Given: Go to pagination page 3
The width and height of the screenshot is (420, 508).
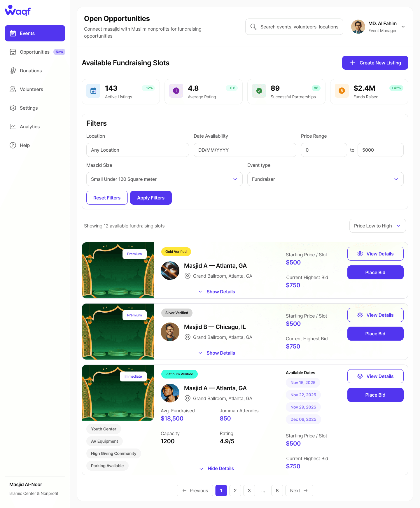Looking at the screenshot, I should click(249, 491).
